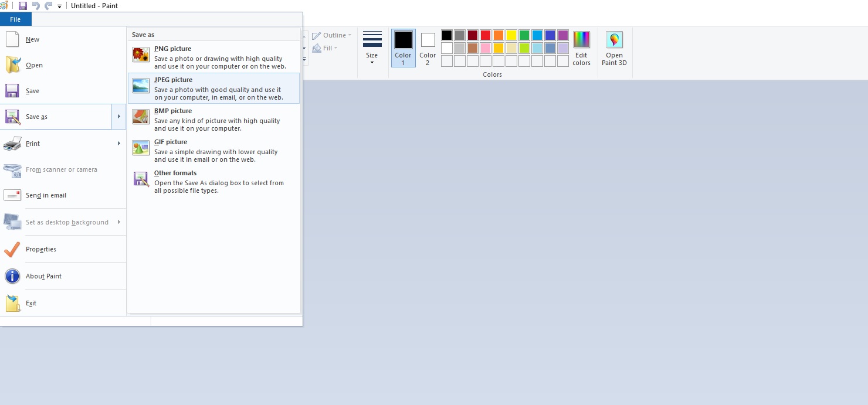Click the redo arrow in title bar
868x405 pixels.
[x=49, y=6]
